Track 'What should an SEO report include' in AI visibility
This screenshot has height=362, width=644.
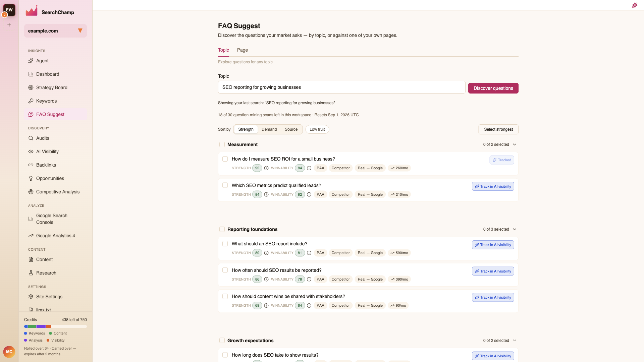point(493,245)
